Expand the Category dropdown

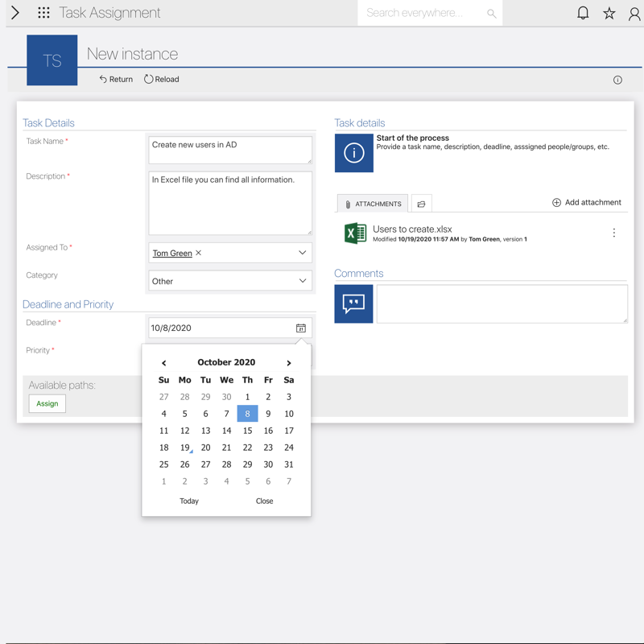click(x=302, y=281)
